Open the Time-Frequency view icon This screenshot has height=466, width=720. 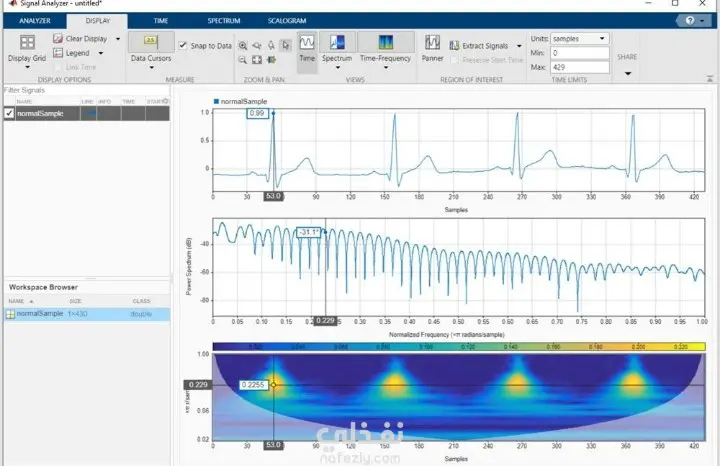click(385, 42)
